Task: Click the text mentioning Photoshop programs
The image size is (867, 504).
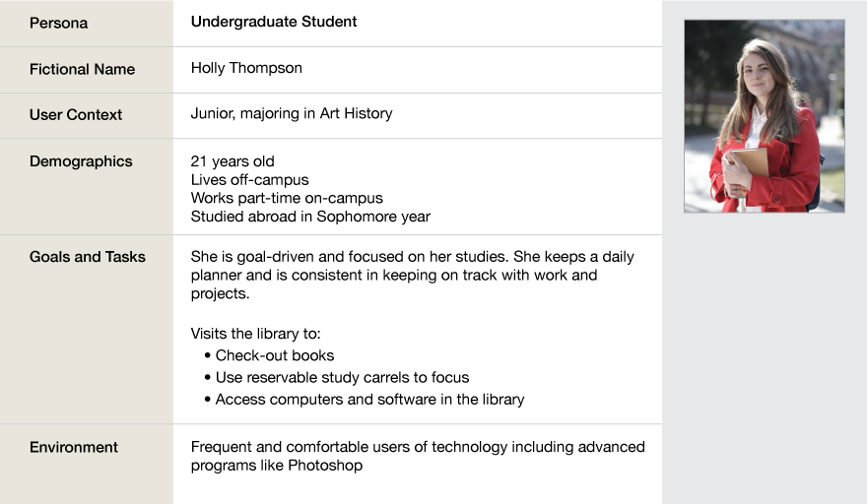Action: [418, 456]
